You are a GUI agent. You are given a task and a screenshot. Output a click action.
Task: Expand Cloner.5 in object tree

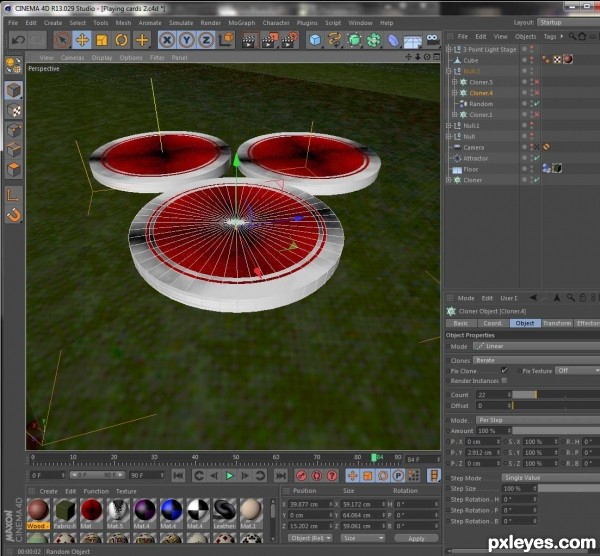pos(454,82)
